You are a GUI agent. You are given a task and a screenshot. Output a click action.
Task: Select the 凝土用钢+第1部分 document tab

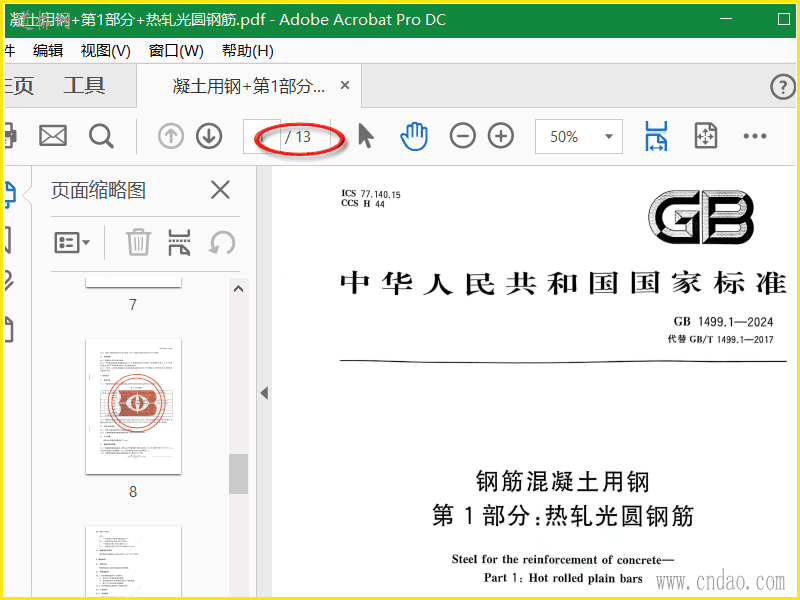pos(249,86)
